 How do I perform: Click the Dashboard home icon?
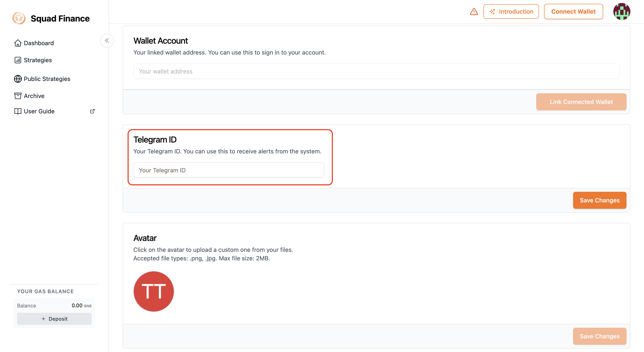point(18,43)
